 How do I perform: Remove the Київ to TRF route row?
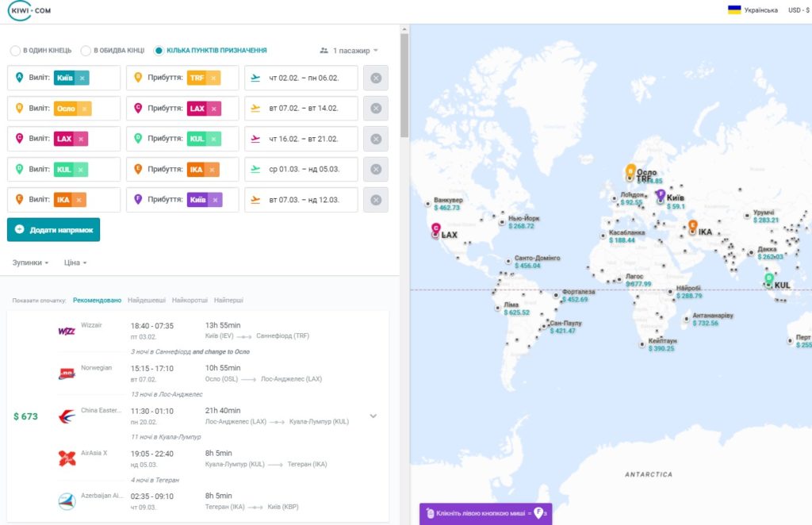pyautogui.click(x=376, y=79)
